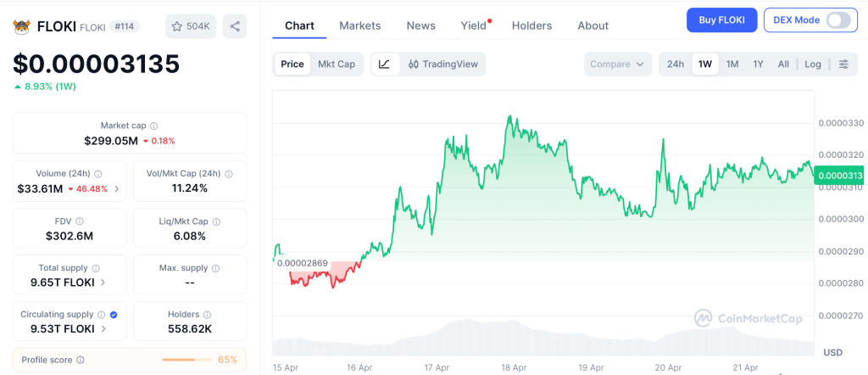Open the Compare dropdown

[x=618, y=64]
